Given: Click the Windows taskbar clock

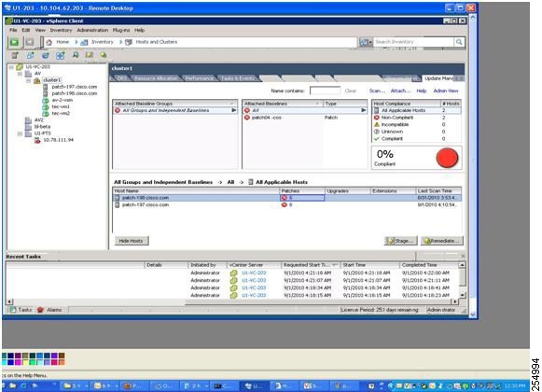Looking at the screenshot, I should (515, 385).
